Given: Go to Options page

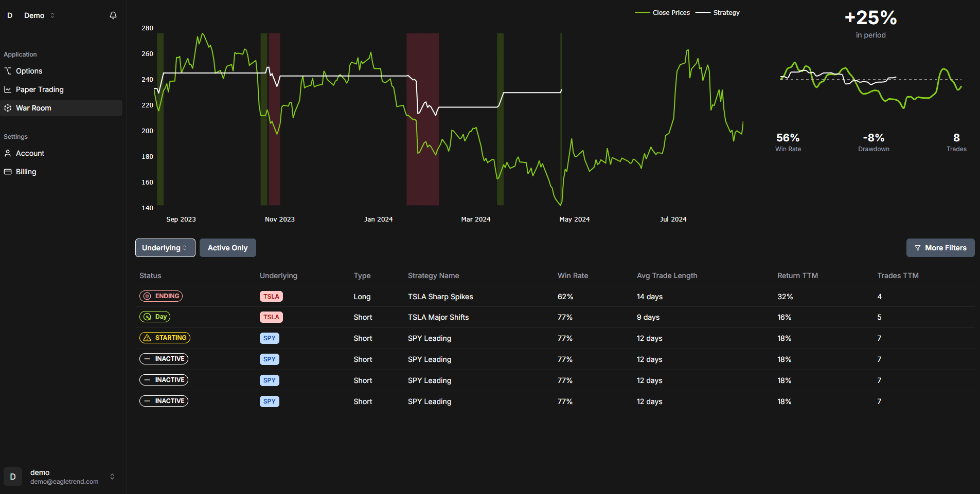Looking at the screenshot, I should 61,71.
